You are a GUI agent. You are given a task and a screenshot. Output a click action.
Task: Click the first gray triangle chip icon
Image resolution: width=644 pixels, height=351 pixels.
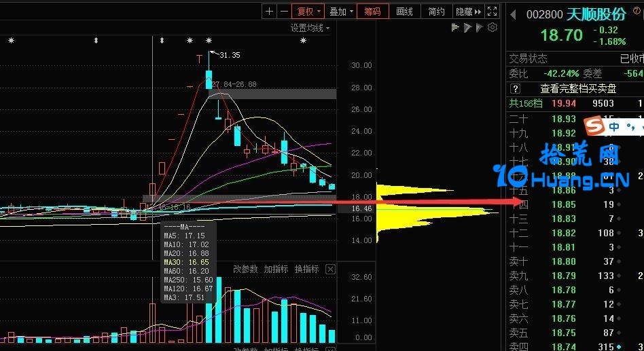click(467, 28)
